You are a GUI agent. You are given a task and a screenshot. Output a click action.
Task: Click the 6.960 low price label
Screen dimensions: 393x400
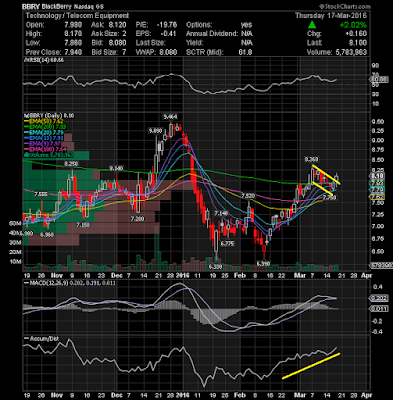coord(47,235)
